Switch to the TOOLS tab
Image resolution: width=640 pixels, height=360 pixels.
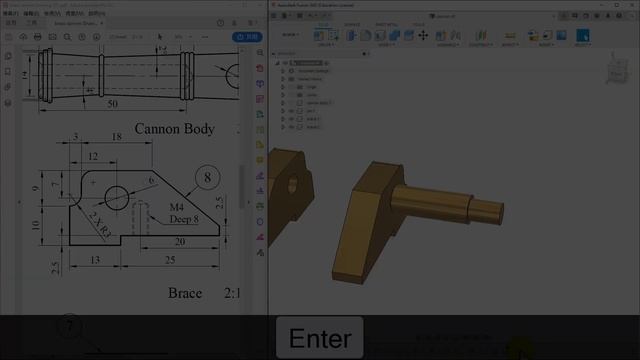418,25
